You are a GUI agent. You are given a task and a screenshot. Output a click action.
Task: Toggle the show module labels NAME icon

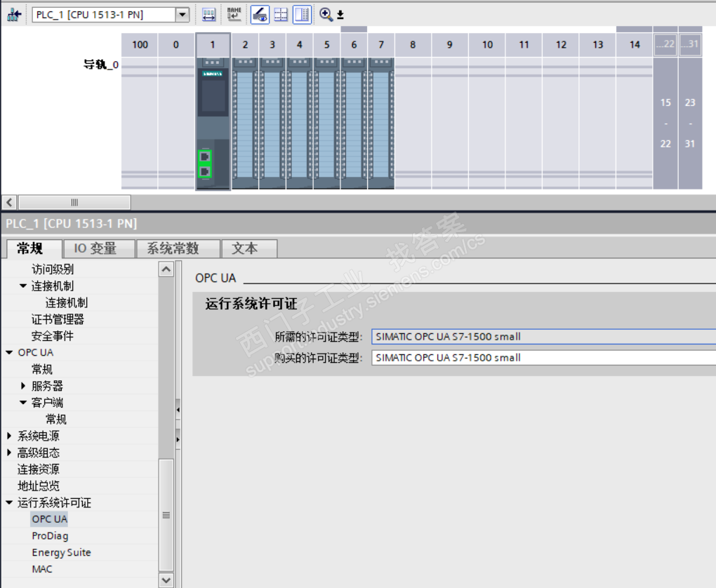(234, 15)
